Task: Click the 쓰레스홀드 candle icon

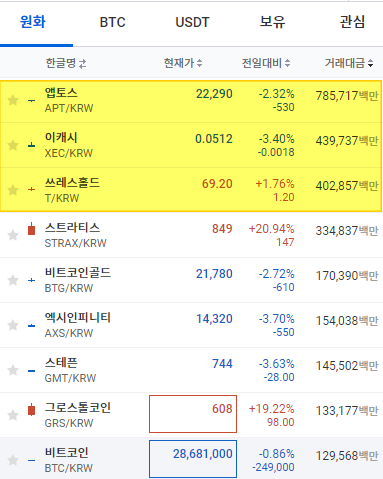Action: (x=32, y=189)
